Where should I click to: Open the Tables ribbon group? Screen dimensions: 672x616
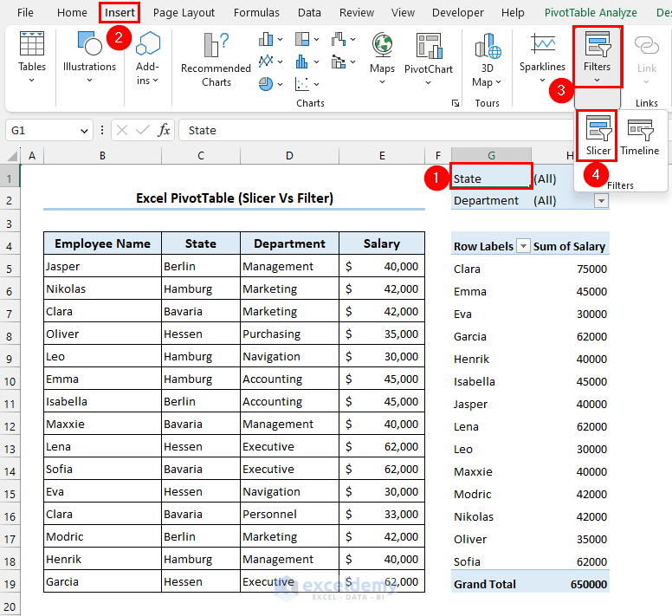(32, 56)
